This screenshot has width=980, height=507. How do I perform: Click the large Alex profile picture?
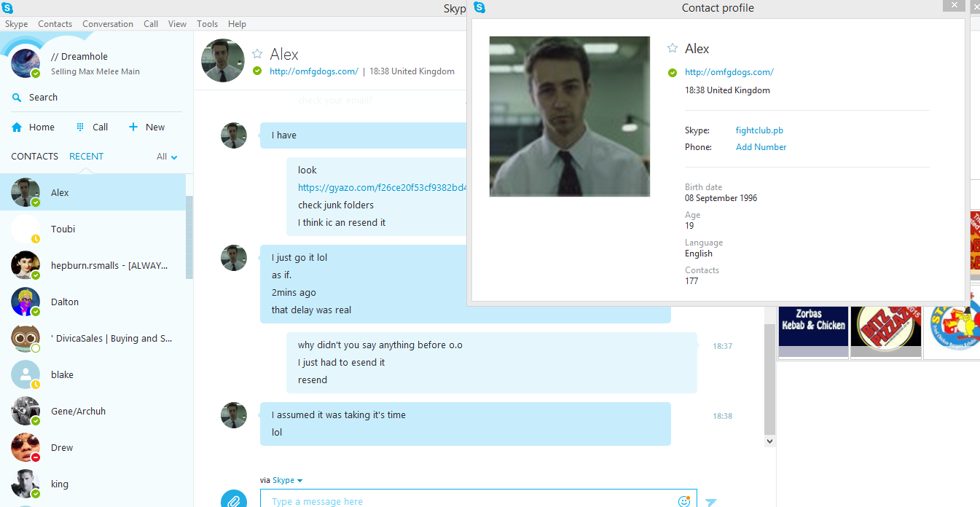coord(570,117)
